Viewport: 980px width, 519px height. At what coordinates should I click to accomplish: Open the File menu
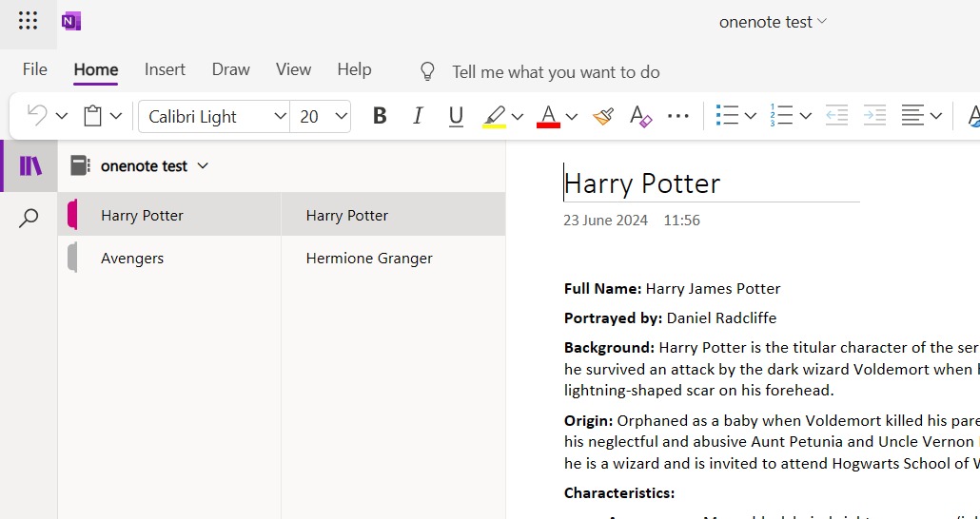click(34, 69)
